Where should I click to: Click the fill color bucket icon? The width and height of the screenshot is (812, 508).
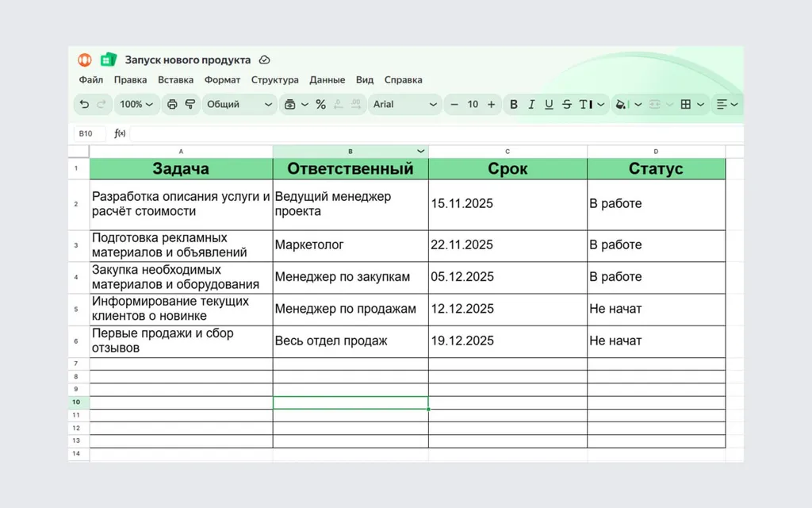pos(622,104)
